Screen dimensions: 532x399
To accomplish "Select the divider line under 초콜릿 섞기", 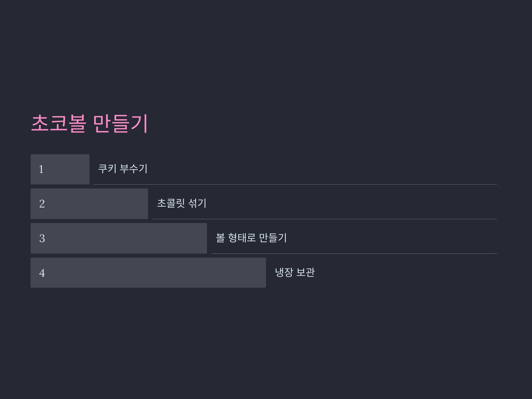I will pos(325,219).
